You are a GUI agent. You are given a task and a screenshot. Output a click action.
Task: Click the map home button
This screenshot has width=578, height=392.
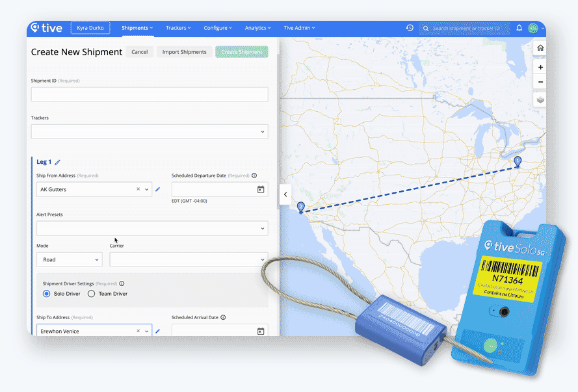tap(540, 48)
